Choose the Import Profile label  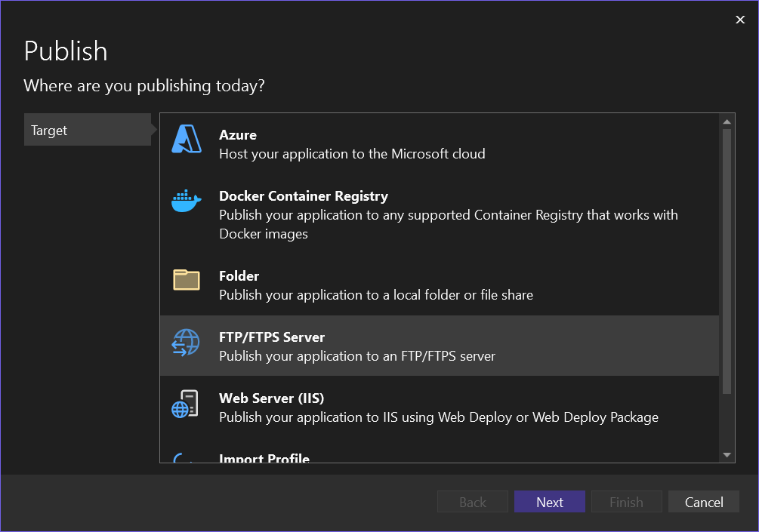[x=264, y=457]
